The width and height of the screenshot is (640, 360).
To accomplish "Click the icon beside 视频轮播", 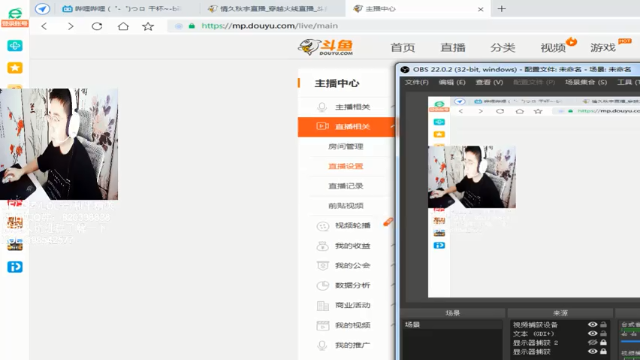I will click(x=322, y=226).
